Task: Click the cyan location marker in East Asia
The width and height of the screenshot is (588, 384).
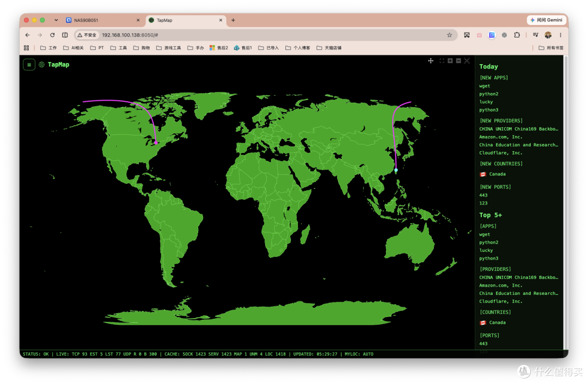Action: (x=396, y=170)
